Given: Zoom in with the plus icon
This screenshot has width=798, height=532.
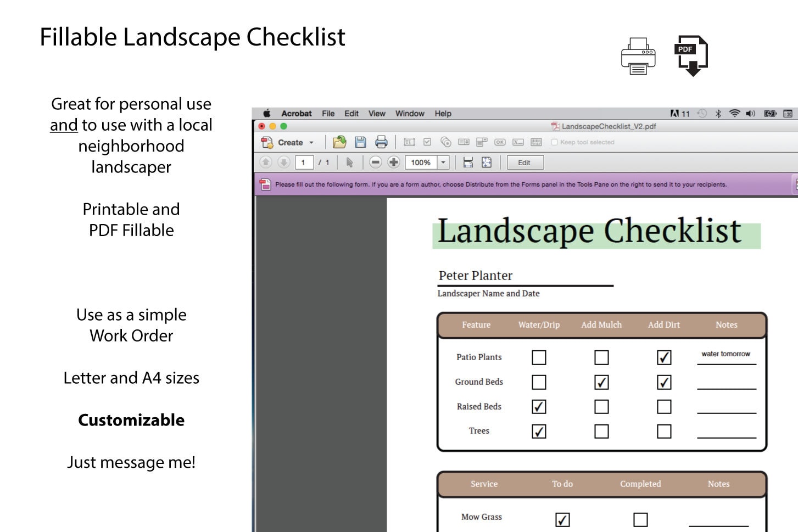Looking at the screenshot, I should [393, 162].
